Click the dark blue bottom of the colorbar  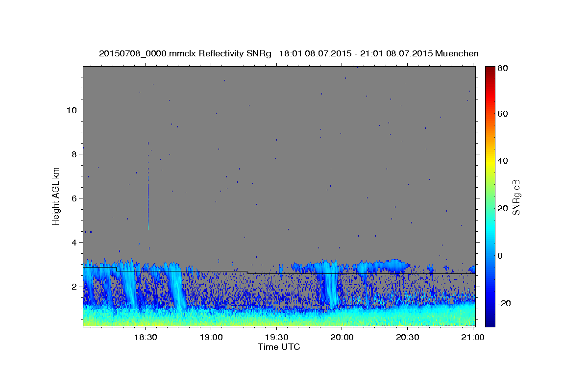[x=490, y=321]
